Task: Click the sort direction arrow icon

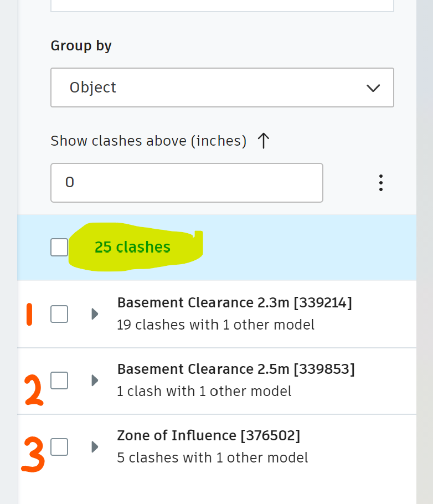Action: click(x=264, y=141)
